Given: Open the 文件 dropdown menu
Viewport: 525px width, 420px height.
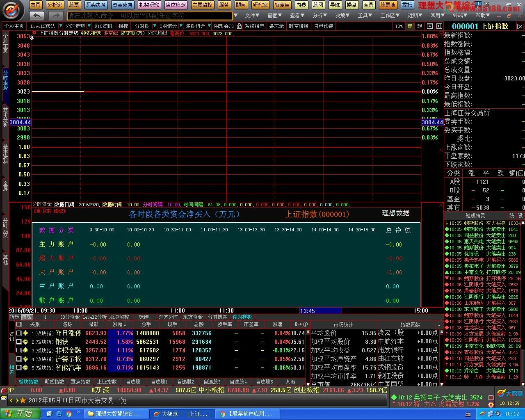Looking at the screenshot, I should [x=252, y=16].
